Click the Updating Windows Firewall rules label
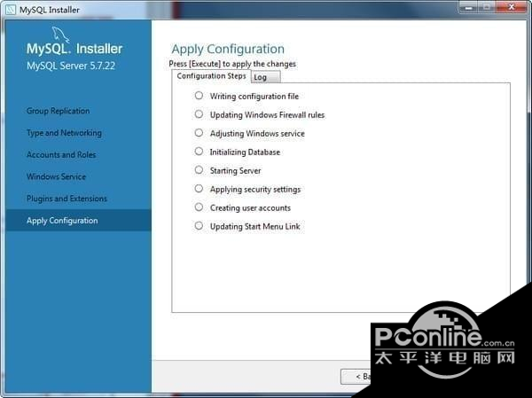 point(268,115)
